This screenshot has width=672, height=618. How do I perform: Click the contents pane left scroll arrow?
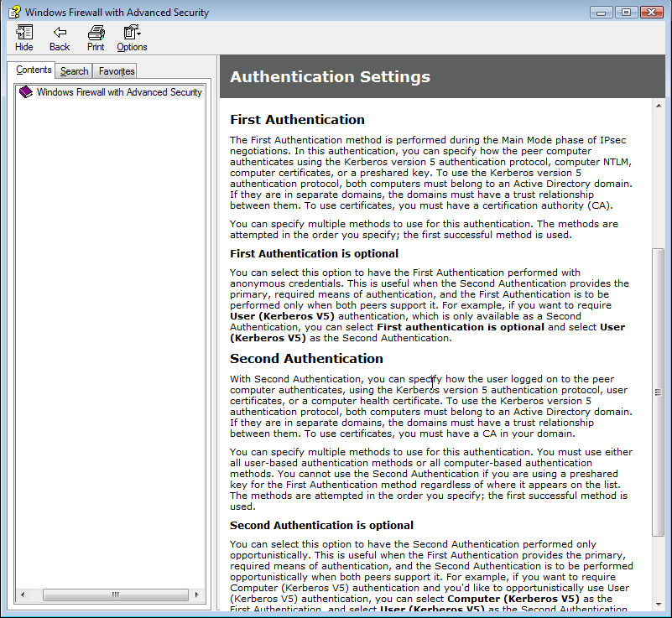pos(23,595)
